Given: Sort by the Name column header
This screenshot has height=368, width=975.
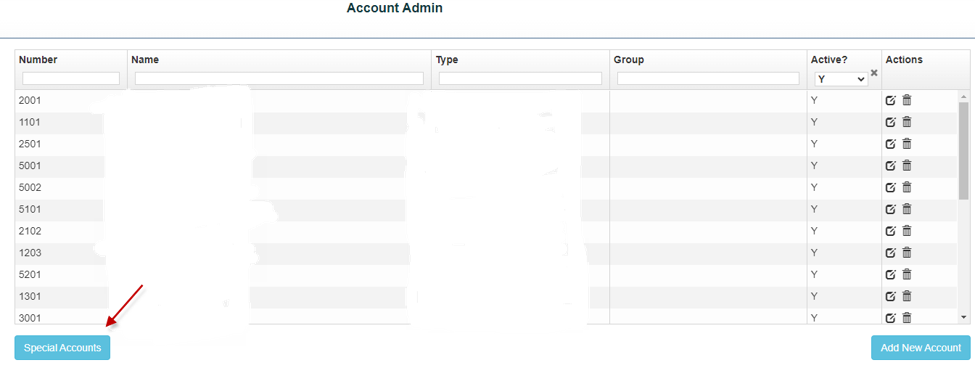Looking at the screenshot, I should click(145, 60).
